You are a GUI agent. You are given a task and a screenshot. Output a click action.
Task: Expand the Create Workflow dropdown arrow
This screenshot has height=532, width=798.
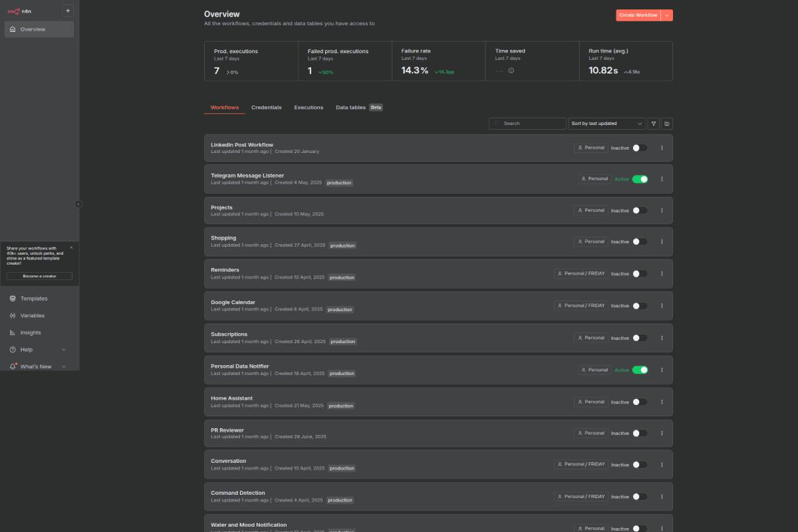667,15
